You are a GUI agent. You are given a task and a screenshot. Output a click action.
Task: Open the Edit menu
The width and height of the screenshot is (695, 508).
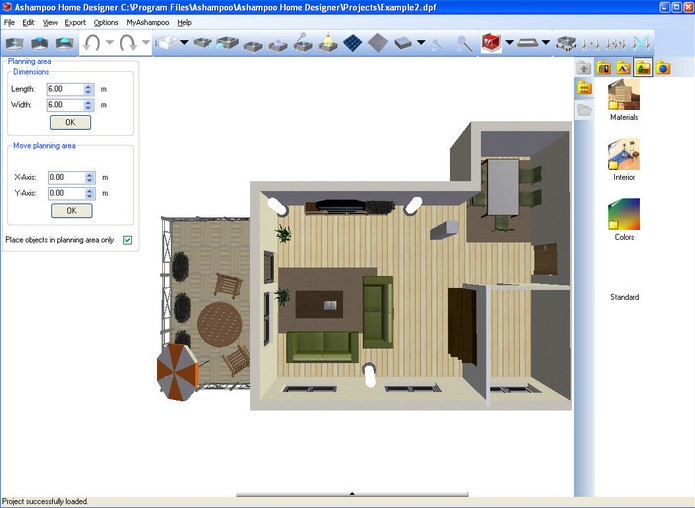coord(28,22)
